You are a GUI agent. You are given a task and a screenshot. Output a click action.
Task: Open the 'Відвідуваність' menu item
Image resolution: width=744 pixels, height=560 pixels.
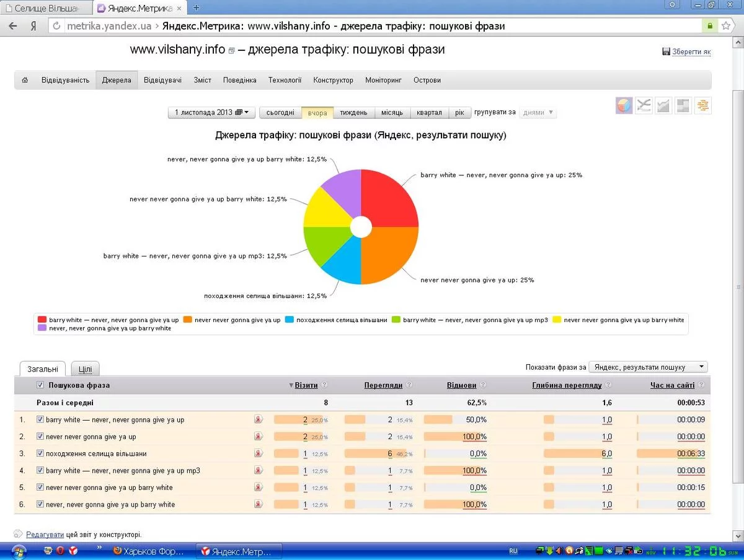point(65,80)
